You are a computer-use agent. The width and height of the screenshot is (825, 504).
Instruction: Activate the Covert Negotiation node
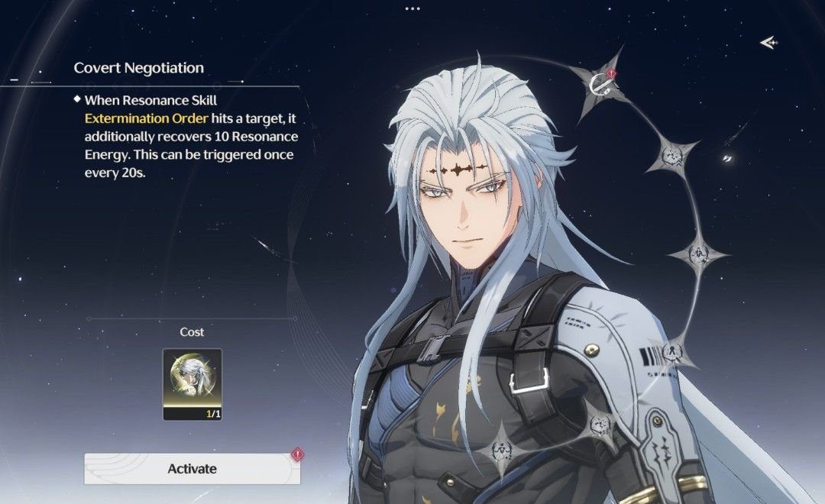pos(192,469)
